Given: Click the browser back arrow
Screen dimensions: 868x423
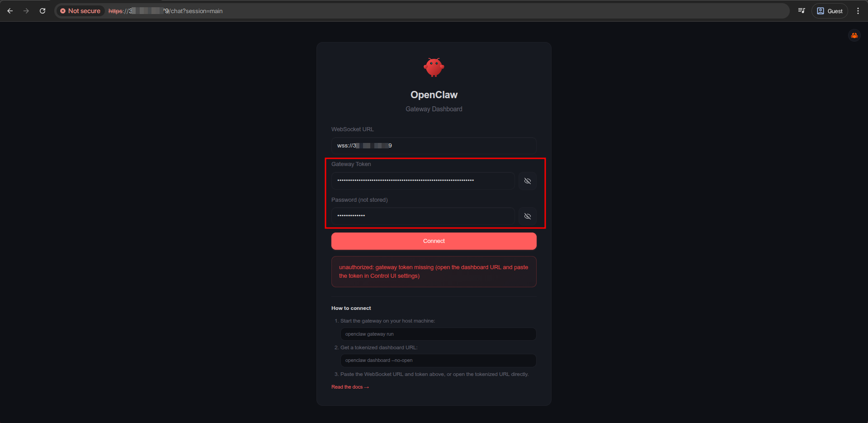Looking at the screenshot, I should pos(10,11).
